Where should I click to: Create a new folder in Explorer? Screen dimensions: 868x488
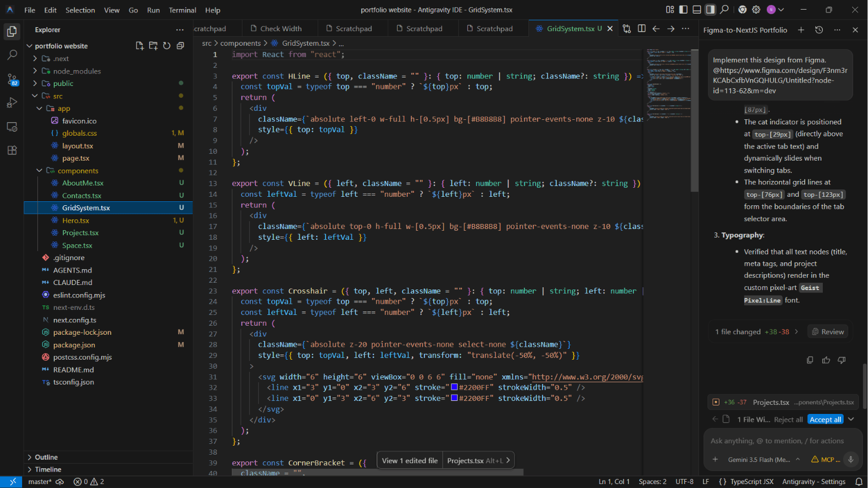(x=153, y=46)
